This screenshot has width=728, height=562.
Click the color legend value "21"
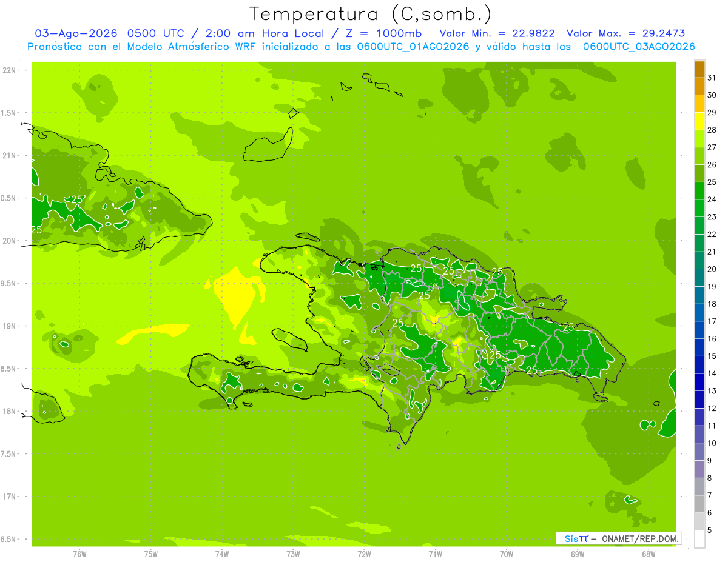[712, 252]
